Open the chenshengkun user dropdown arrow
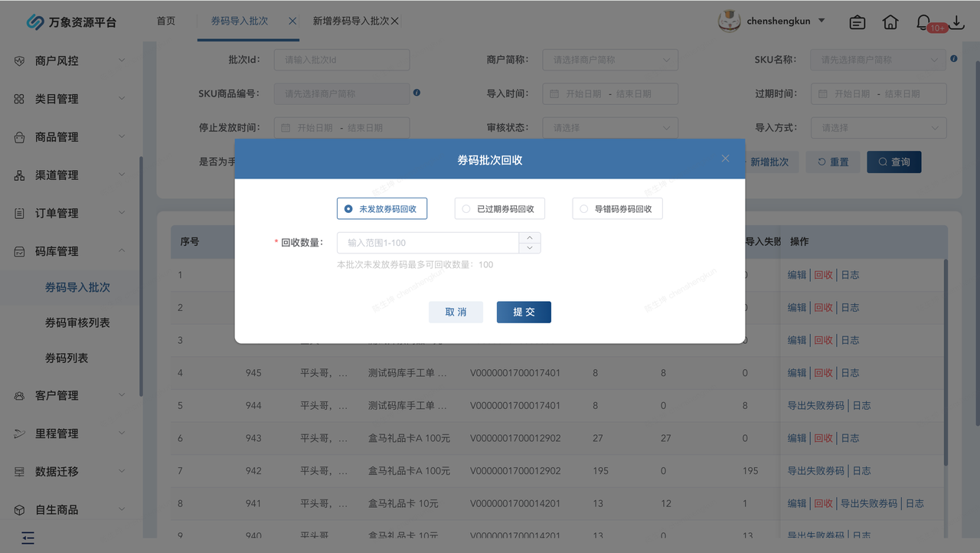This screenshot has height=553, width=980. (x=822, y=21)
